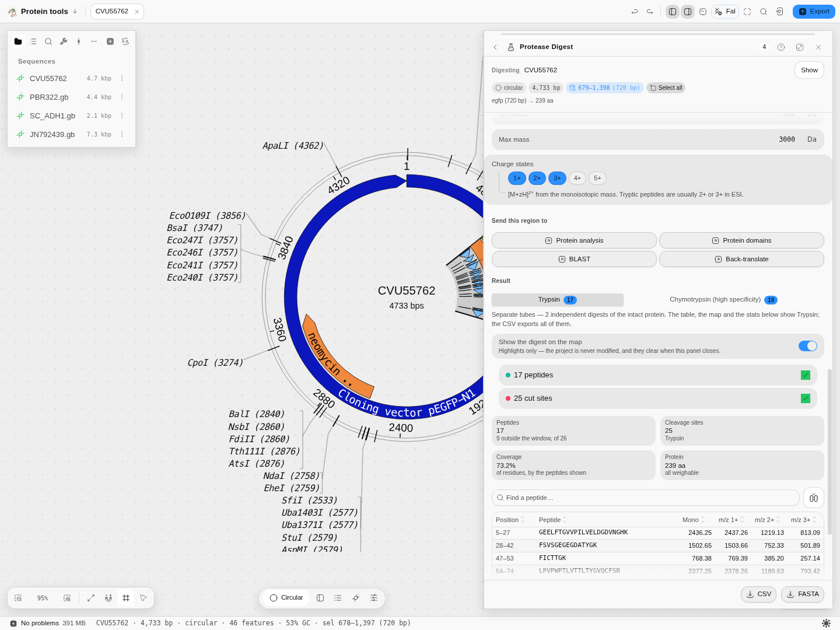
Task: Click the fit-to-view diagonal arrows icon
Action: (x=91, y=598)
